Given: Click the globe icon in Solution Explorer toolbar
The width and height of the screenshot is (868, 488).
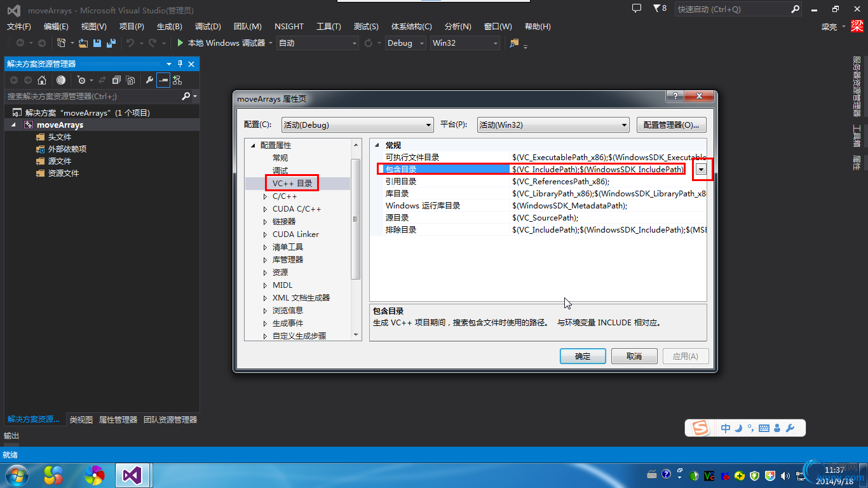Looking at the screenshot, I should coord(61,80).
